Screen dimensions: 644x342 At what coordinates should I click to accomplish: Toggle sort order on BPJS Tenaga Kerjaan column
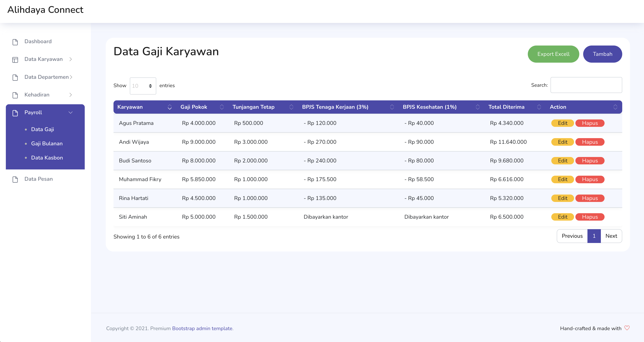click(x=392, y=107)
